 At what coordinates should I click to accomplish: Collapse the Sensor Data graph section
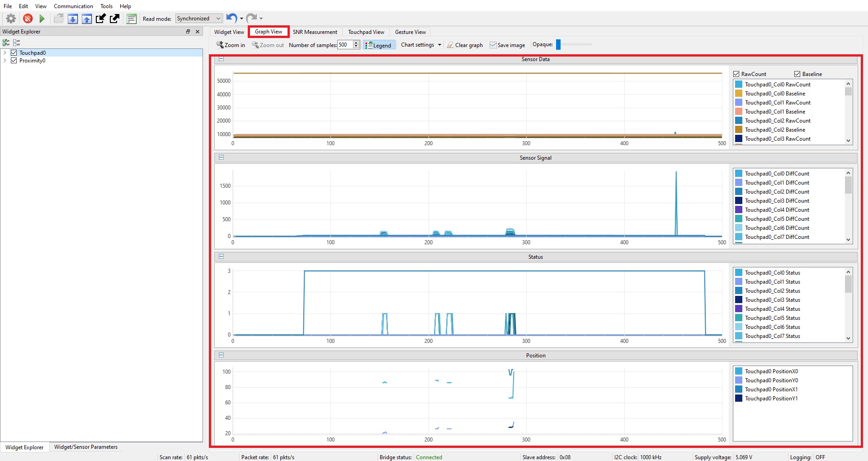(222, 59)
